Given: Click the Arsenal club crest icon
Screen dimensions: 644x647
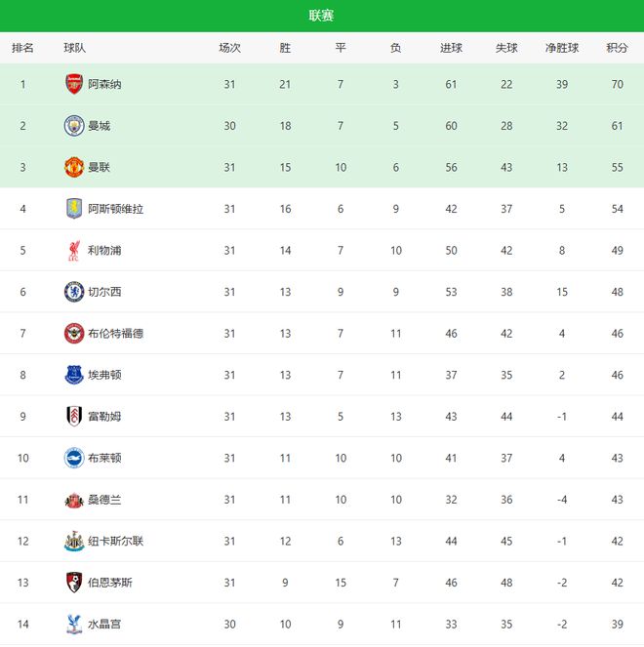Looking at the screenshot, I should (74, 84).
